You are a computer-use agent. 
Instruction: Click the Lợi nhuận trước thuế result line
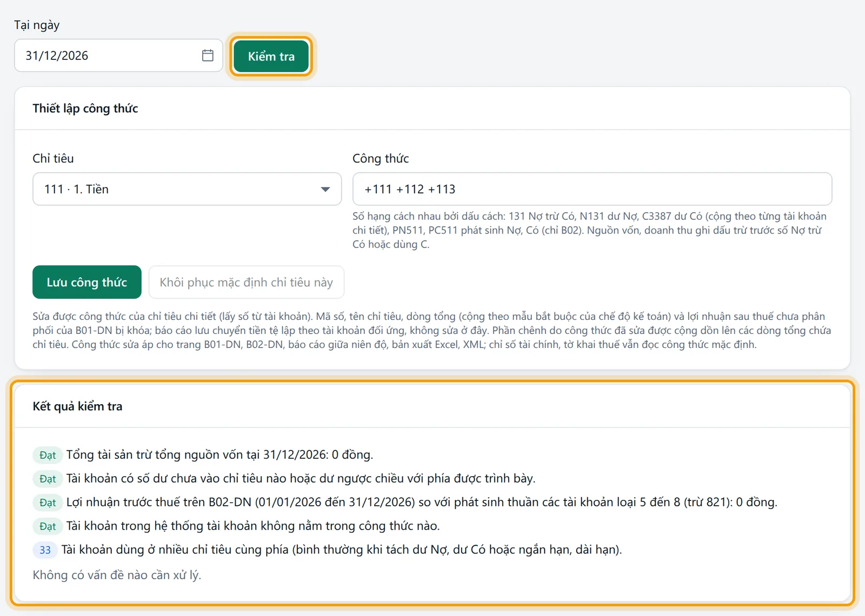pos(422,503)
